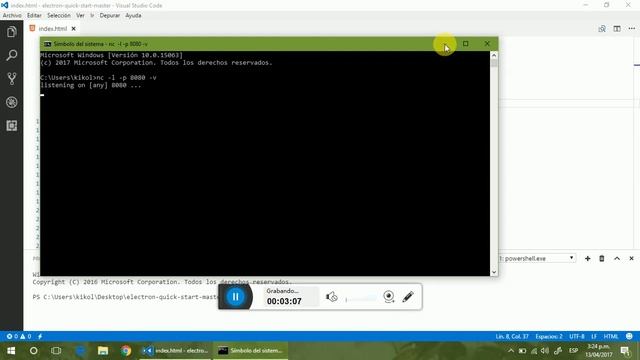Open the Editar menu
Screen dimensions: 640x360
(x=34, y=16)
